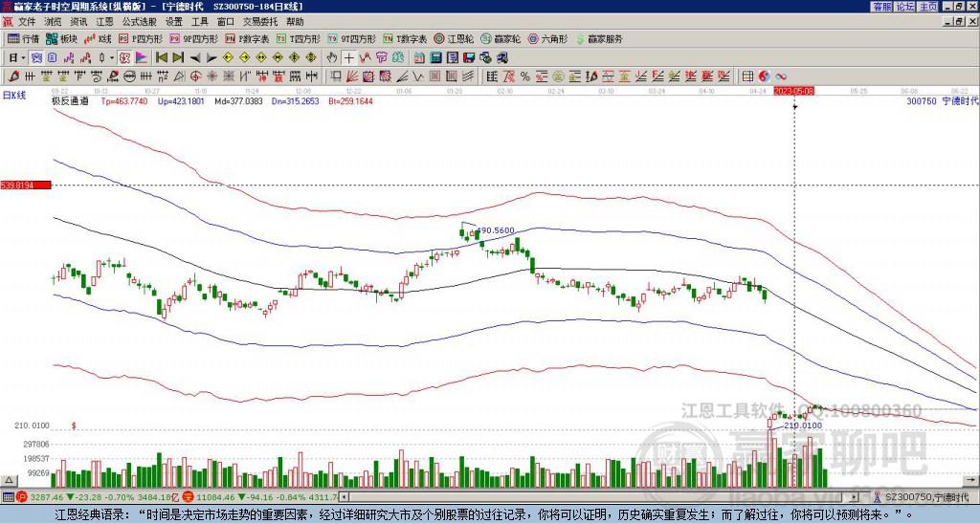Screen dimensions: 980x524
Task: Open the 板块 sector view
Action: [62, 38]
